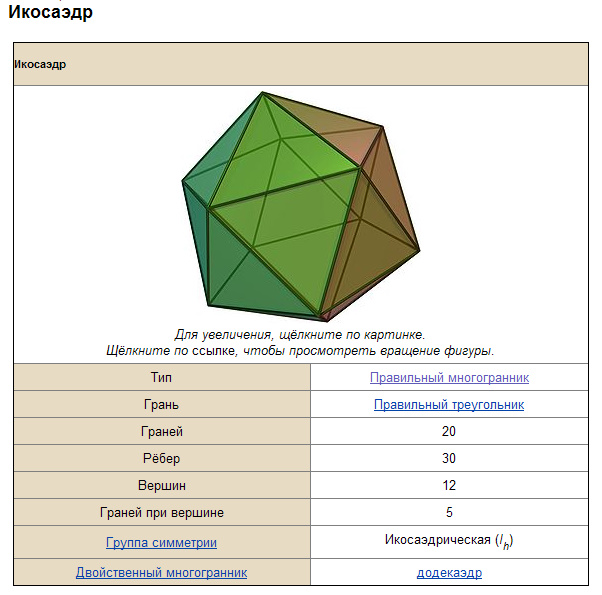Go to the додекаэдр page
The width and height of the screenshot is (602, 595).
449,573
